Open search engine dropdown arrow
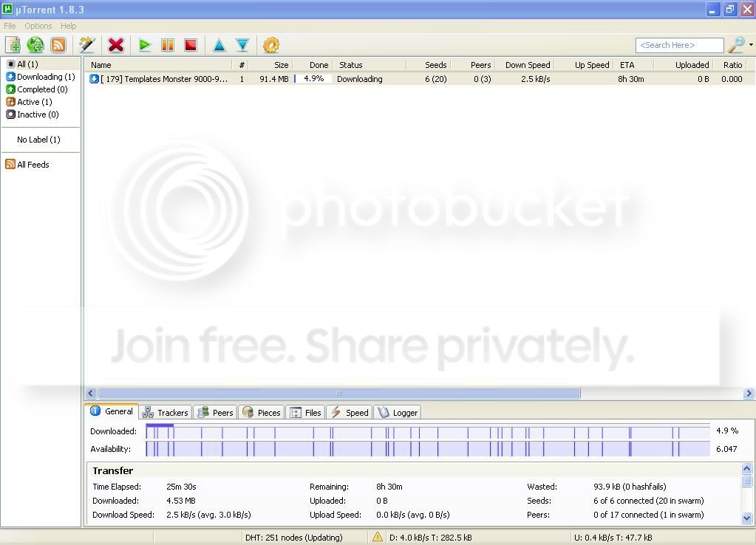Image resolution: width=756 pixels, height=545 pixels. [751, 45]
